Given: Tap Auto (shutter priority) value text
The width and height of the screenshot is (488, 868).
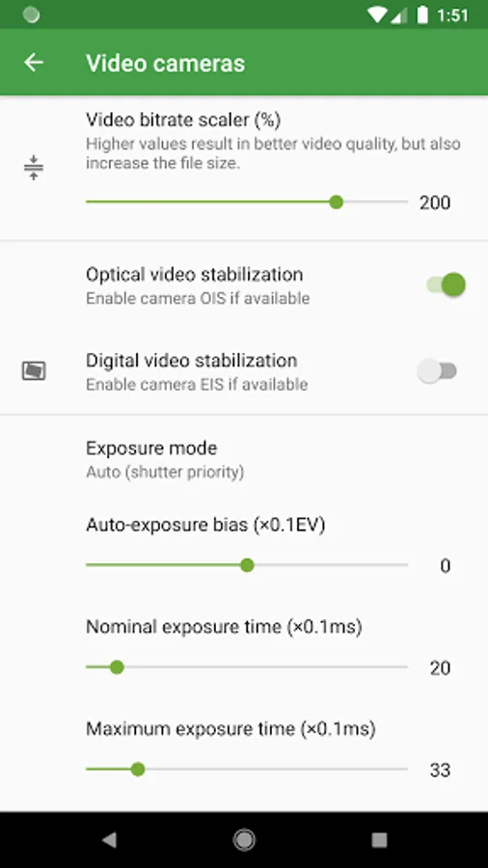Looking at the screenshot, I should pos(165,473).
